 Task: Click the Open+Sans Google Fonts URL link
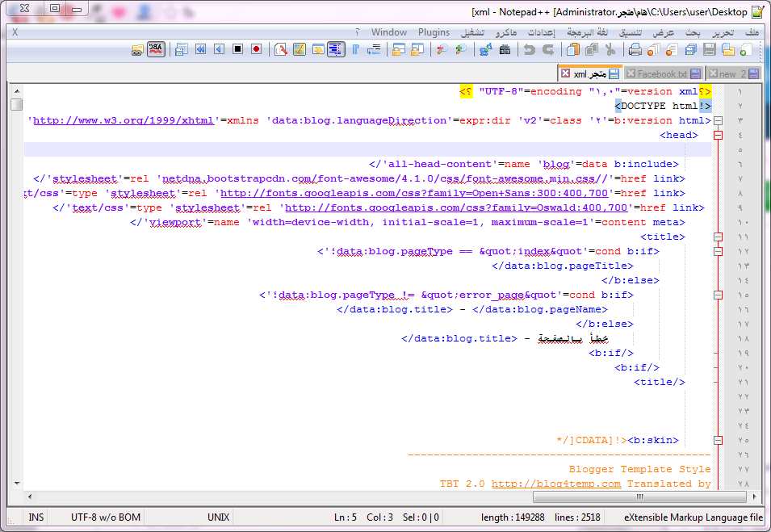click(x=414, y=193)
